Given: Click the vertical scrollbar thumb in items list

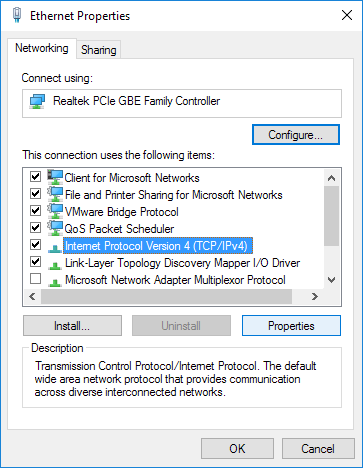Looking at the screenshot, I should coord(331,216).
